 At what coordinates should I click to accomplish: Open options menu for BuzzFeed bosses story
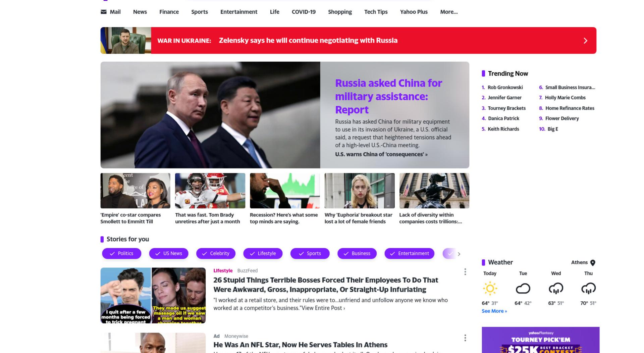[465, 272]
